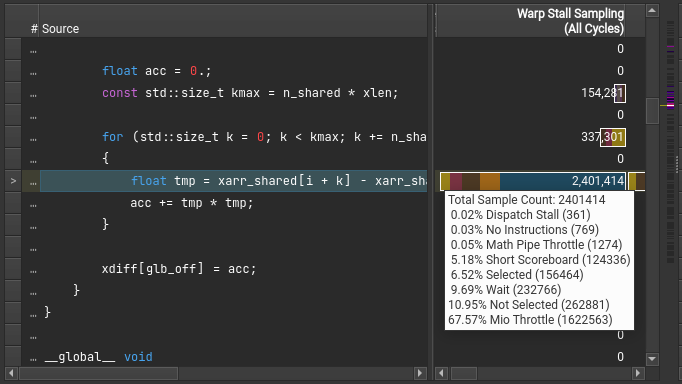Viewport: 682px width, 384px height.
Task: Click the 2,401,414 stall sampling bar
Action: (533, 181)
